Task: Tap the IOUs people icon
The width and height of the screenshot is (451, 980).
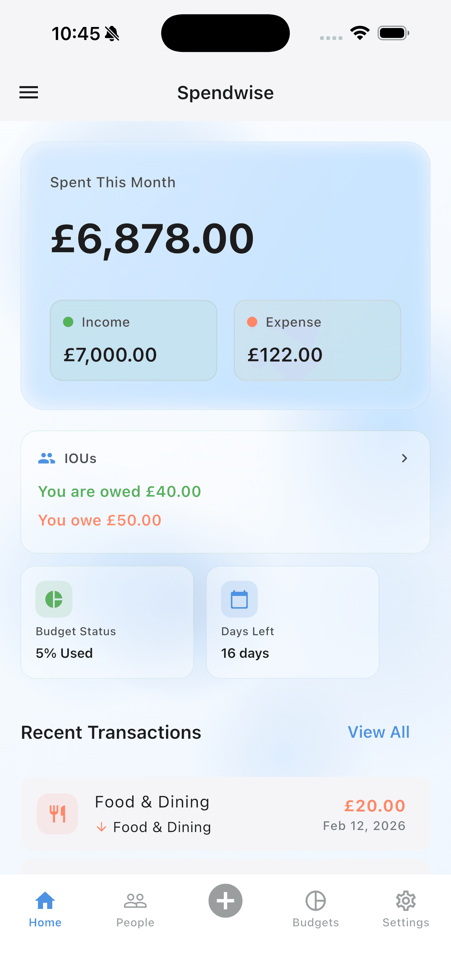Action: tap(46, 458)
